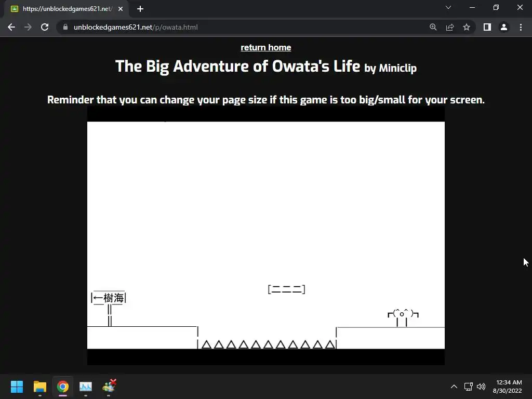This screenshot has height=399, width=532.
Task: Click the address bar URL
Action: tap(136, 27)
